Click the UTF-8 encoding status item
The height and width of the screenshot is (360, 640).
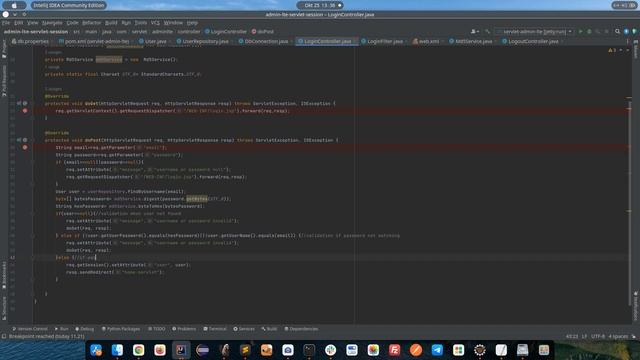(598, 336)
